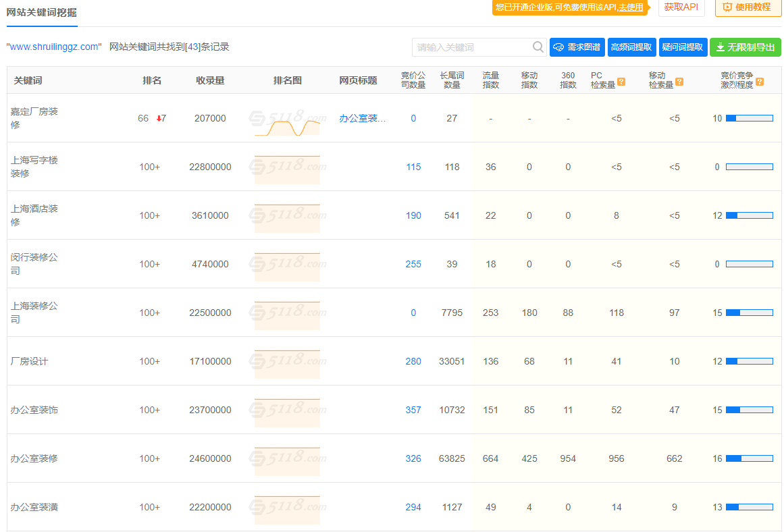Open bidding companies count 190 for 上海酒店装修
This screenshot has height=532, width=784.
413,215
